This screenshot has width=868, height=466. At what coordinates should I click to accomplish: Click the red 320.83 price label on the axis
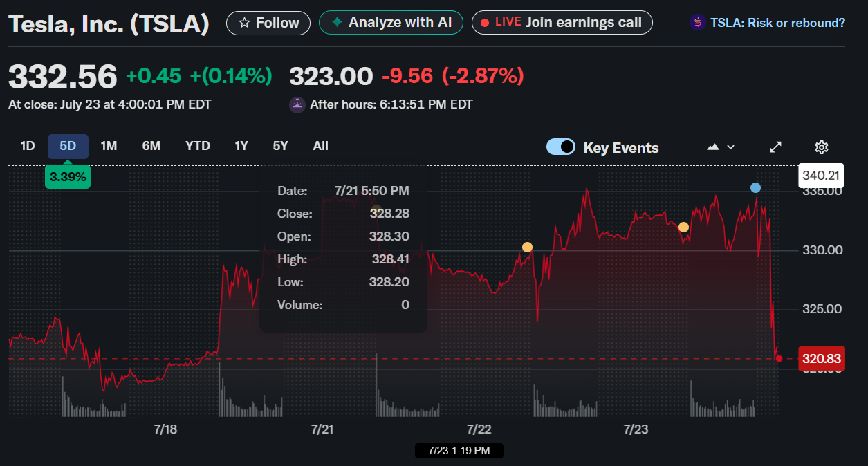tap(821, 359)
